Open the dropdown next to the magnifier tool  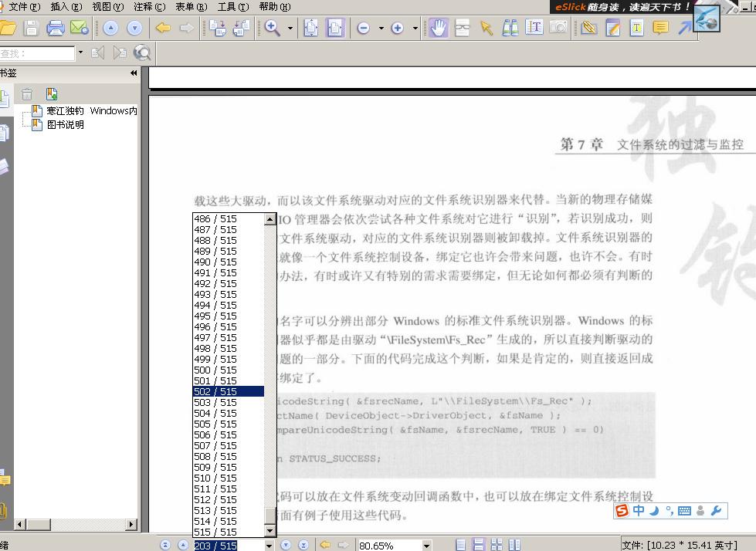(x=290, y=28)
